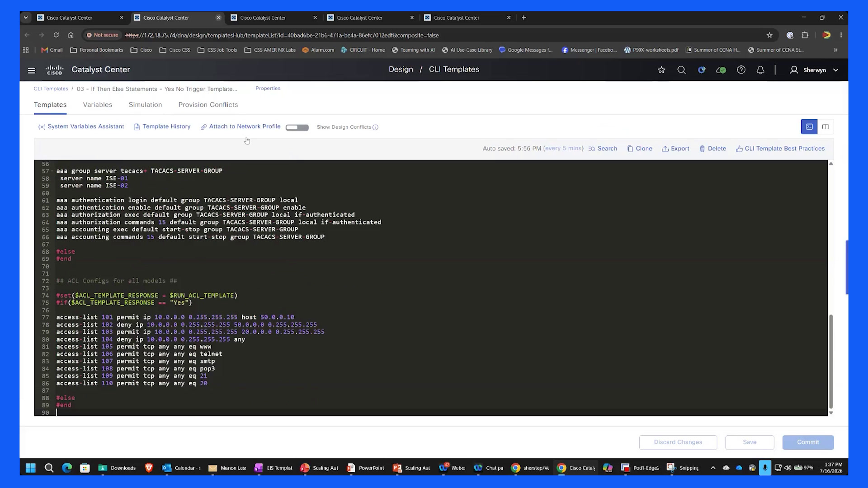Image resolution: width=868 pixels, height=488 pixels.
Task: Switch to the split view layout icon
Action: (826, 127)
